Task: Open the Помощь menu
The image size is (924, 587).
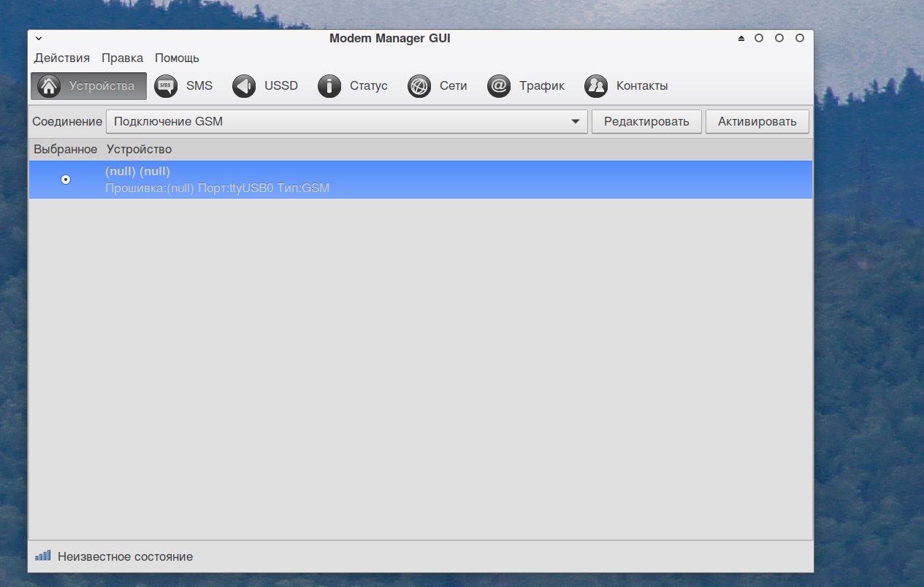Action: (177, 58)
